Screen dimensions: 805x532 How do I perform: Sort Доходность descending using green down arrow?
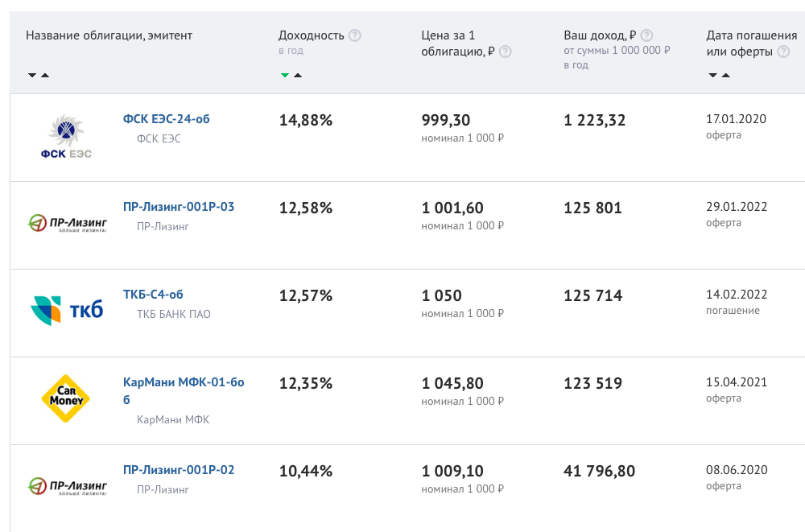[x=285, y=75]
